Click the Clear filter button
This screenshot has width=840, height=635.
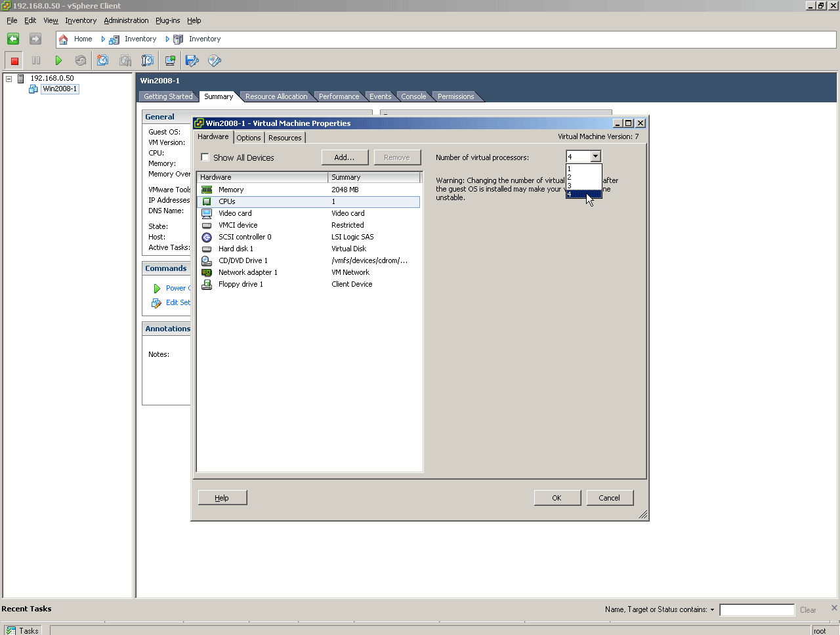click(808, 610)
